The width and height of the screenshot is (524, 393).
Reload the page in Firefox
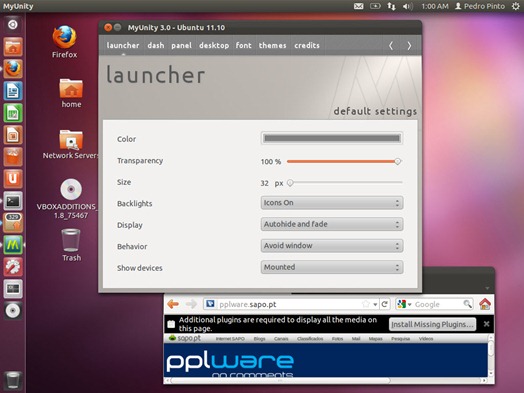pyautogui.click(x=385, y=304)
